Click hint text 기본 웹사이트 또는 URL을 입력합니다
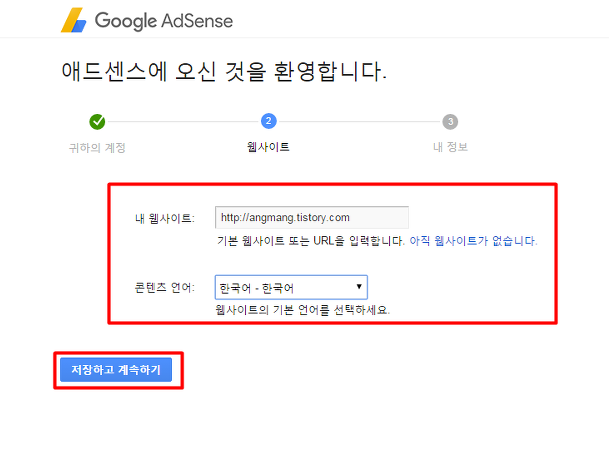The height and width of the screenshot is (458, 609). tap(311, 241)
